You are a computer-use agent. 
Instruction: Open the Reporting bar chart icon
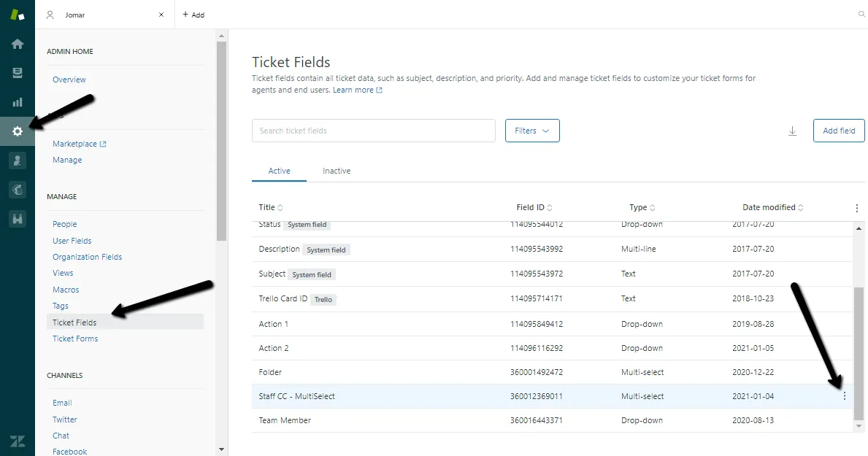18,102
